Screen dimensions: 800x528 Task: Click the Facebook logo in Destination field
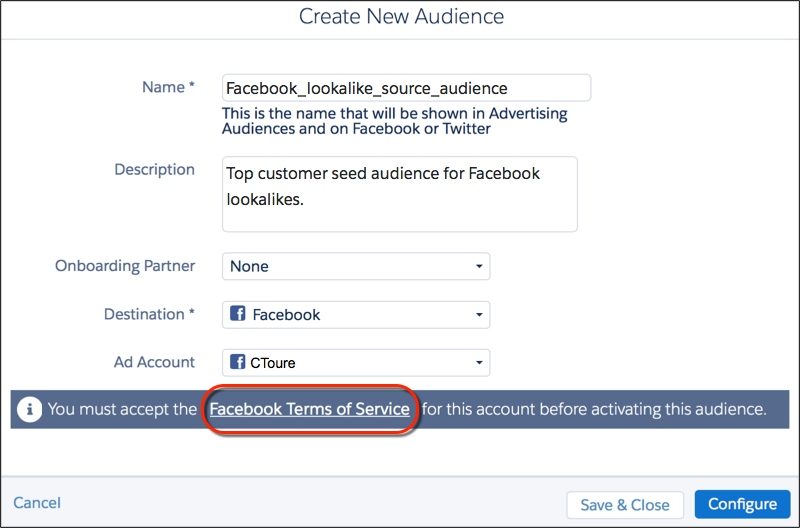[x=237, y=313]
